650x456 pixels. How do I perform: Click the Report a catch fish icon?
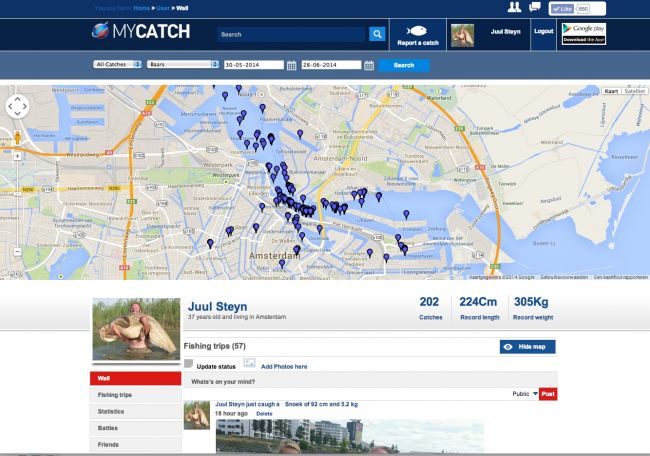[417, 31]
